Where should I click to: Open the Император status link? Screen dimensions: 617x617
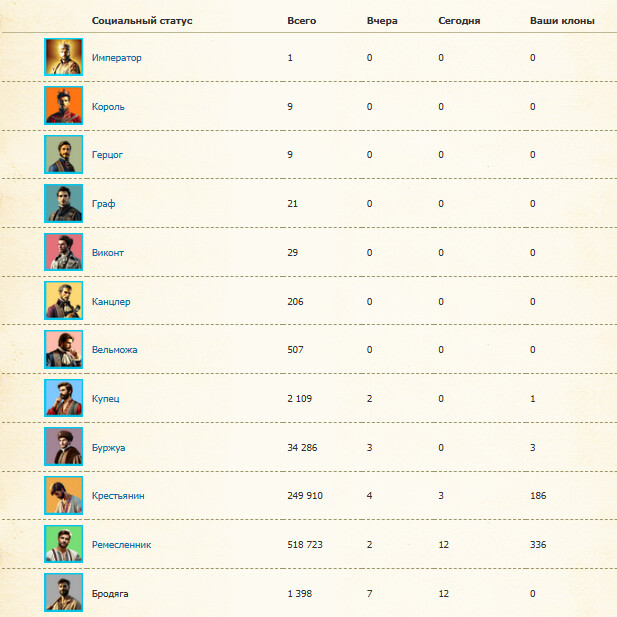[x=116, y=58]
